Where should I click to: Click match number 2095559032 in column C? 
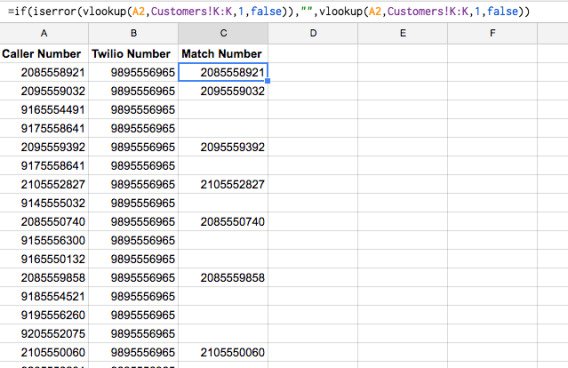point(223,91)
